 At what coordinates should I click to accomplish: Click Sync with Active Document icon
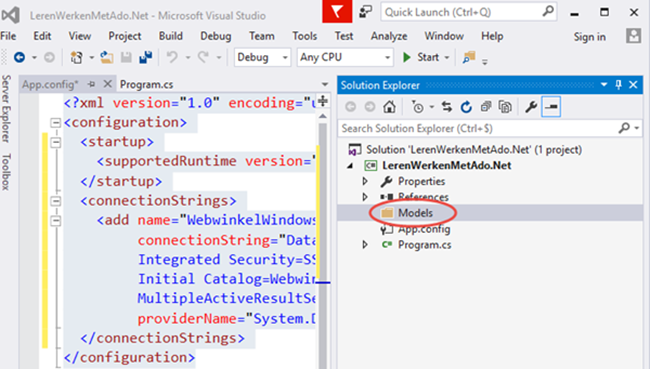[446, 107]
